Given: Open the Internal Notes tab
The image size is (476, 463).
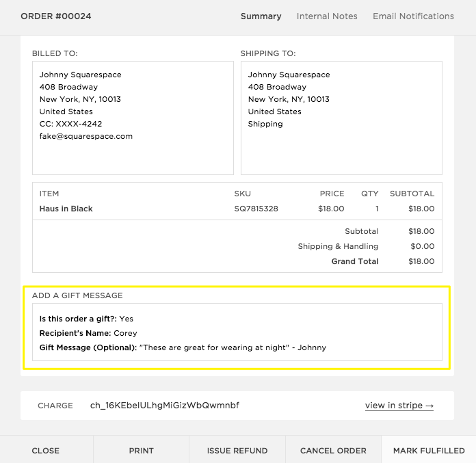Looking at the screenshot, I should pos(326,16).
